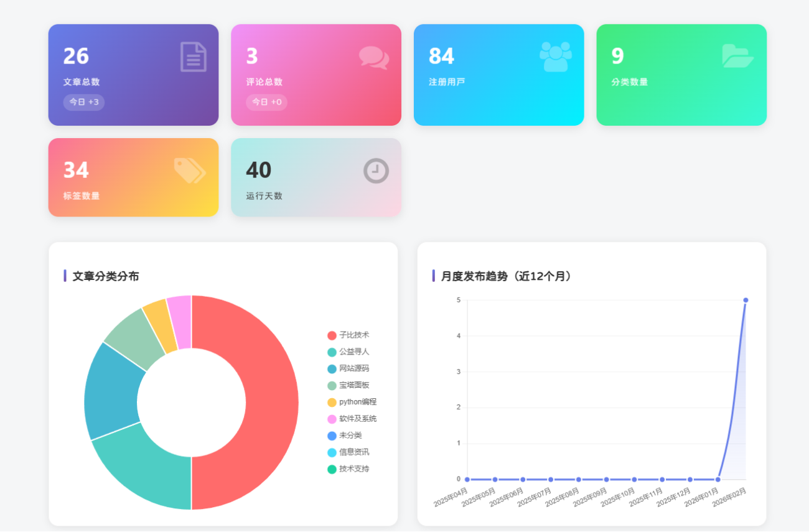Click the 今日 +3 badge
The height and width of the screenshot is (532, 809).
coord(84,102)
